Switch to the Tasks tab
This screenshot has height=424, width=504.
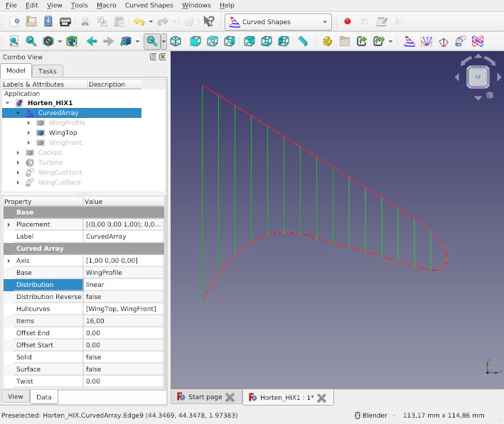[47, 71]
